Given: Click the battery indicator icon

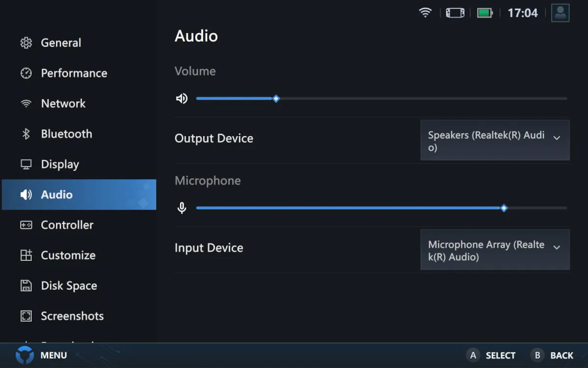Looking at the screenshot, I should point(485,13).
